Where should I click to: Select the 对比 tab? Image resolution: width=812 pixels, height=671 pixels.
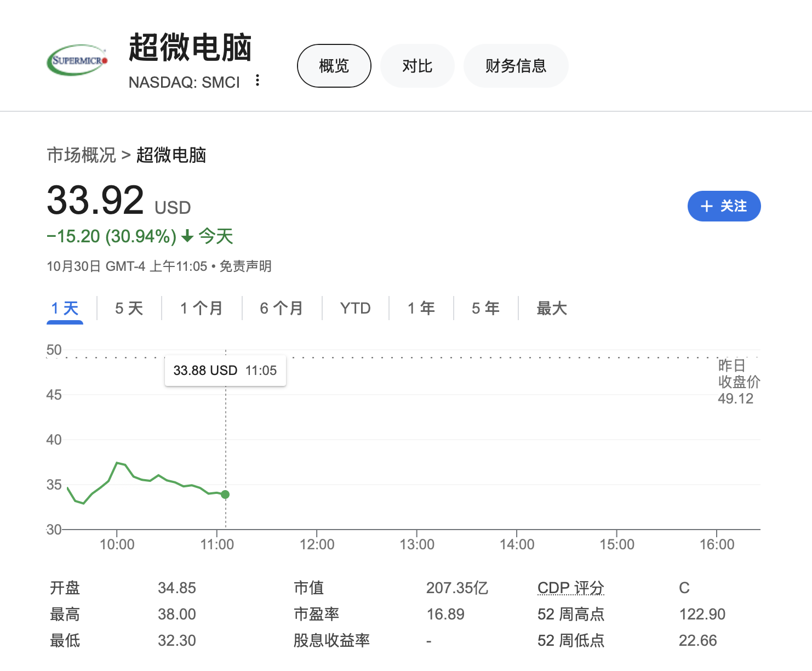pos(418,65)
